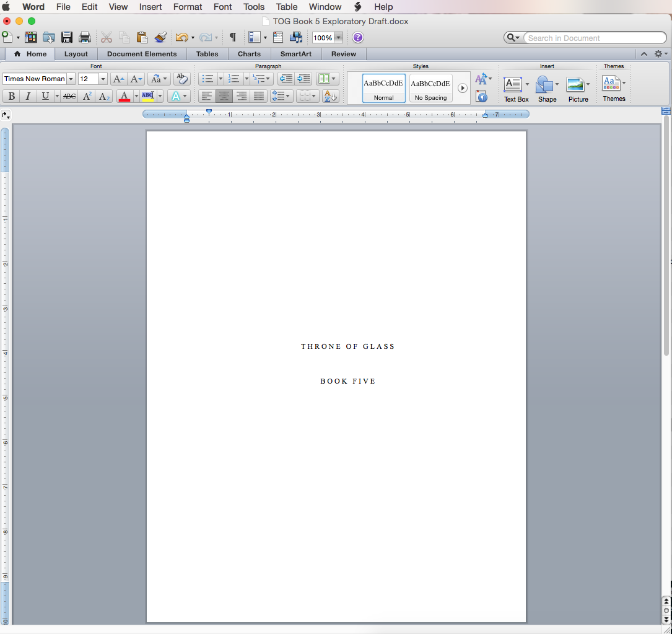Image resolution: width=672 pixels, height=634 pixels.
Task: Click the Undo arrow icon
Action: pos(181,37)
